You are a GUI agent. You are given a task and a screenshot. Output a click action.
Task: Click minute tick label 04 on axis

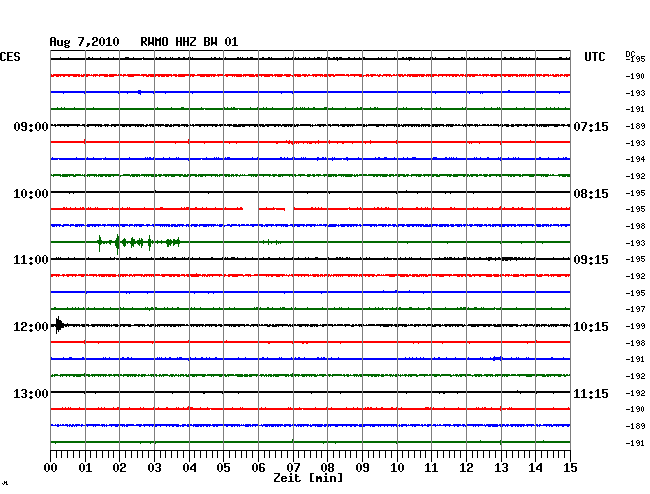(x=189, y=468)
